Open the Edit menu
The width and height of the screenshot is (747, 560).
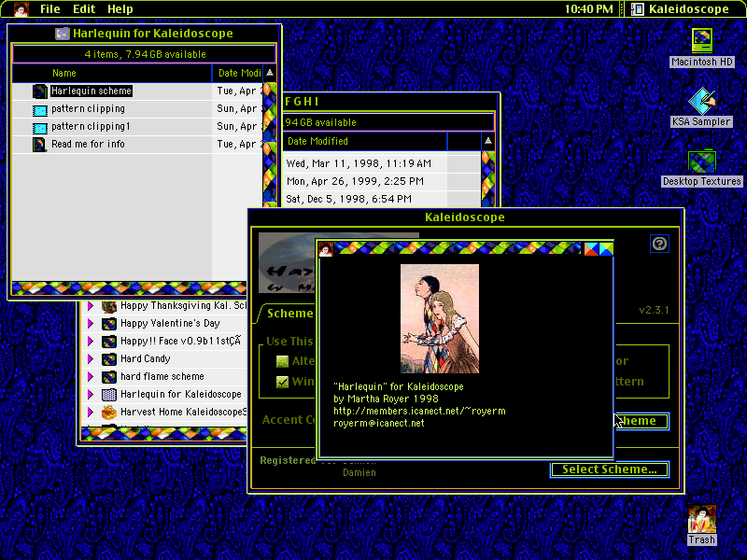84,9
